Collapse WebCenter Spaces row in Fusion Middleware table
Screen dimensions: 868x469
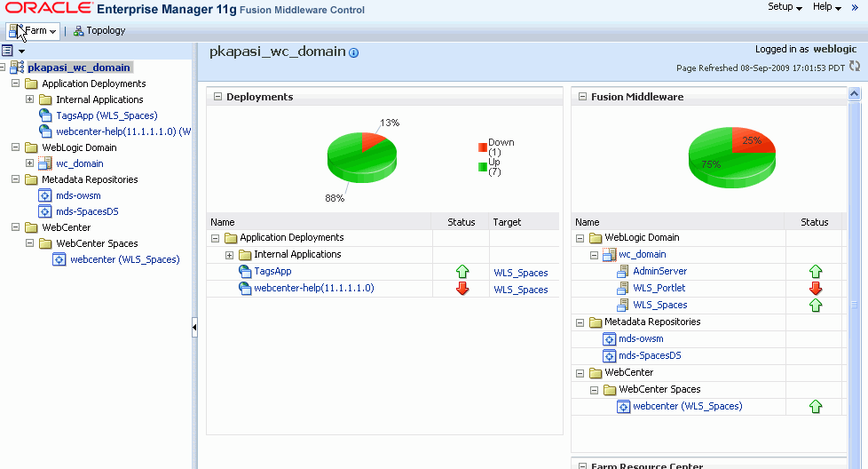tap(594, 390)
